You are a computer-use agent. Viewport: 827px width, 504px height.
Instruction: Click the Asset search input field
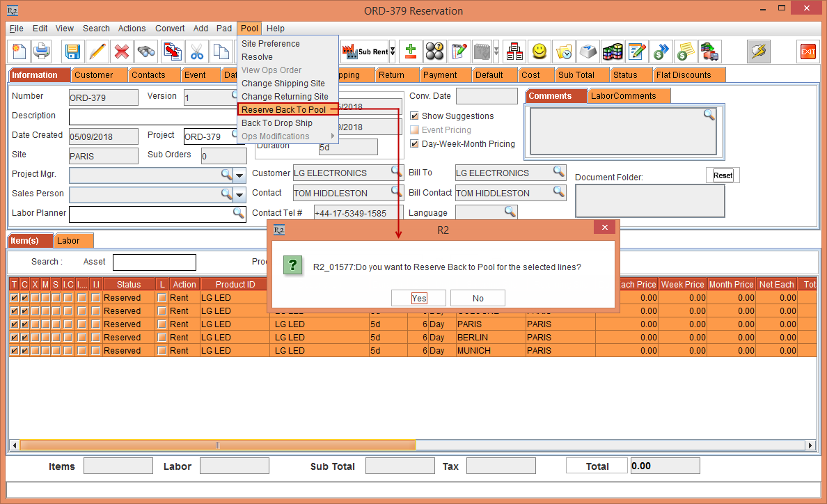(154, 262)
